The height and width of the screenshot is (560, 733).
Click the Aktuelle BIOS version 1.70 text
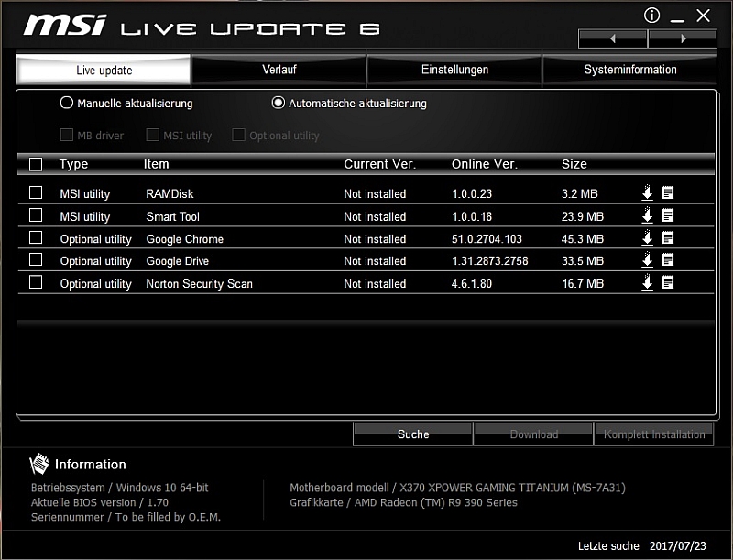(x=100, y=502)
